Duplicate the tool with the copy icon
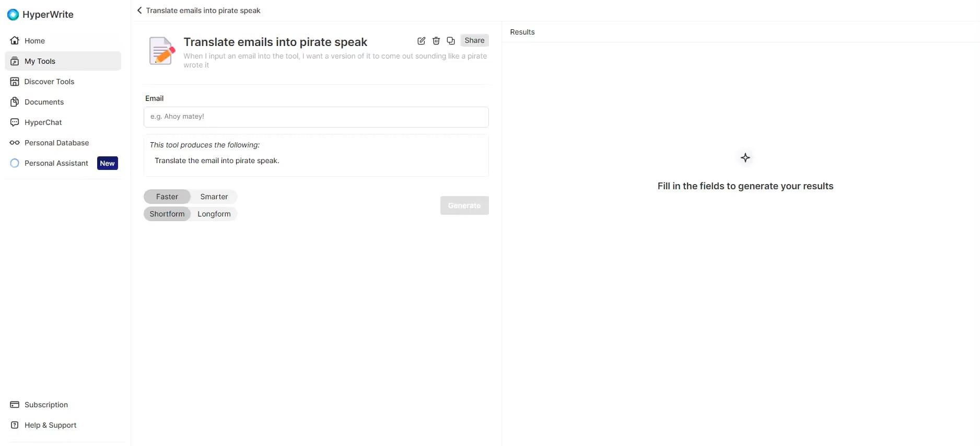 point(451,41)
